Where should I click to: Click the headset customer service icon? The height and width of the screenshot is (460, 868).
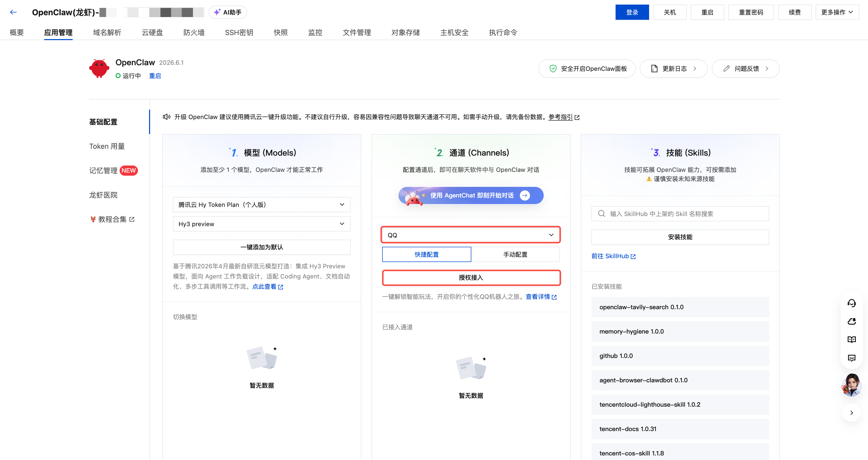(x=851, y=303)
